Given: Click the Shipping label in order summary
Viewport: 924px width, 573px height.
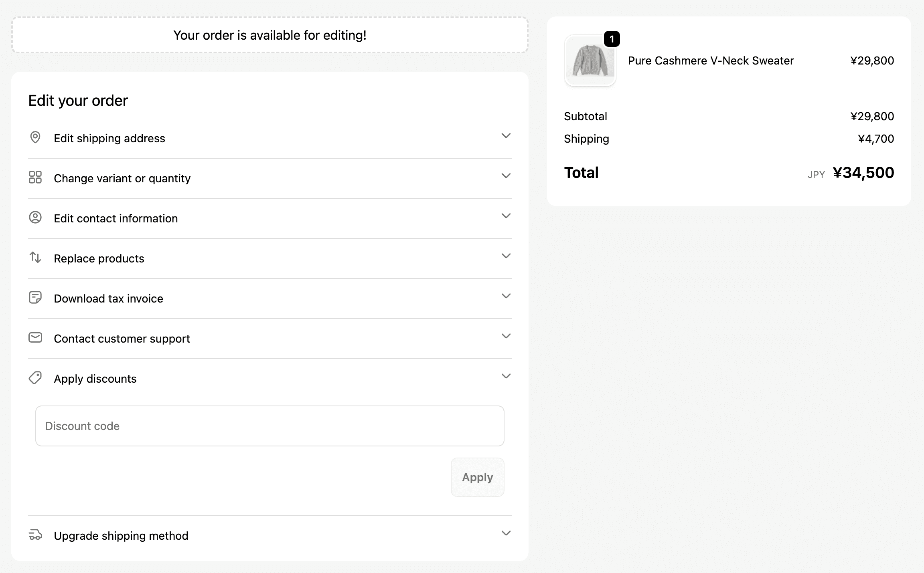Looking at the screenshot, I should (x=586, y=139).
